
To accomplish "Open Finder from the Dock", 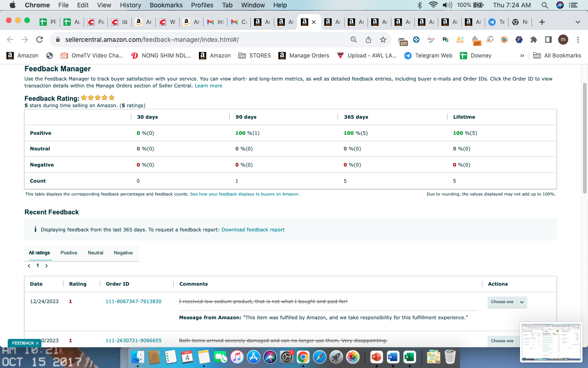I will click(x=138, y=357).
